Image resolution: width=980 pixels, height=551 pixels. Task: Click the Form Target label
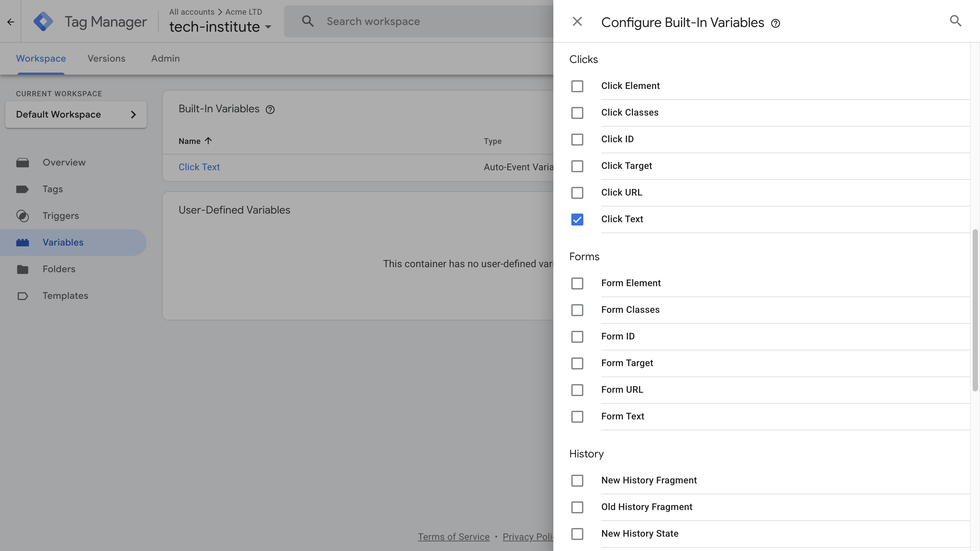(627, 363)
